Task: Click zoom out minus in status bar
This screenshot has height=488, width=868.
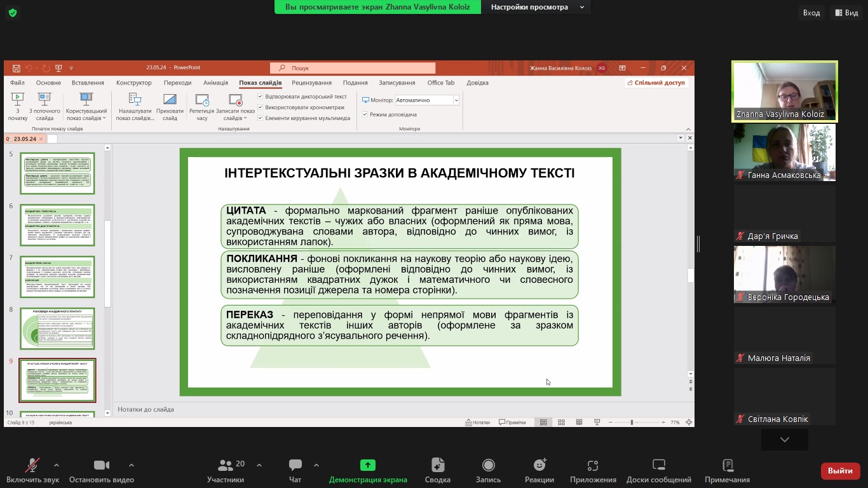Action: (x=611, y=422)
